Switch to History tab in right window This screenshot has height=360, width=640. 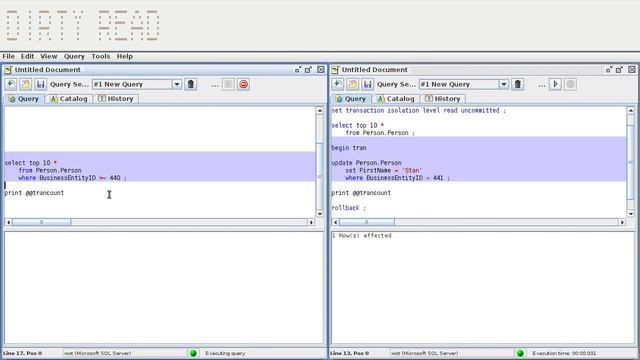[x=442, y=99]
